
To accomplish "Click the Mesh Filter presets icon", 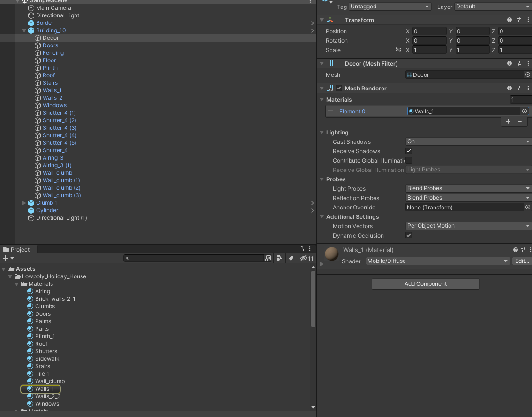I will coord(519,64).
